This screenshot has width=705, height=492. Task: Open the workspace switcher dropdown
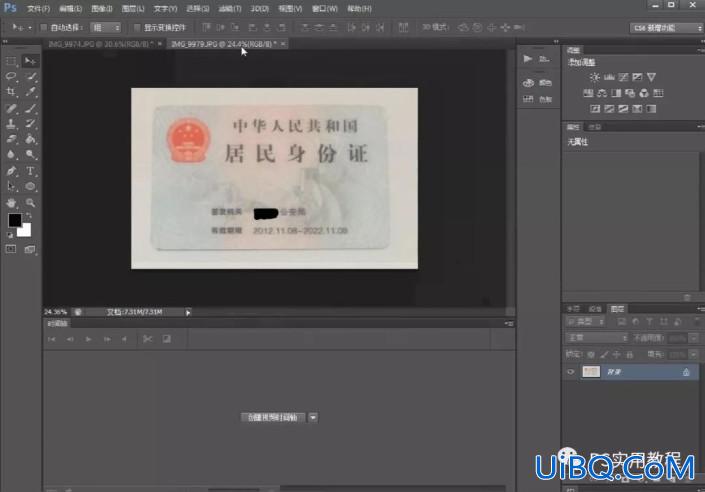point(666,28)
